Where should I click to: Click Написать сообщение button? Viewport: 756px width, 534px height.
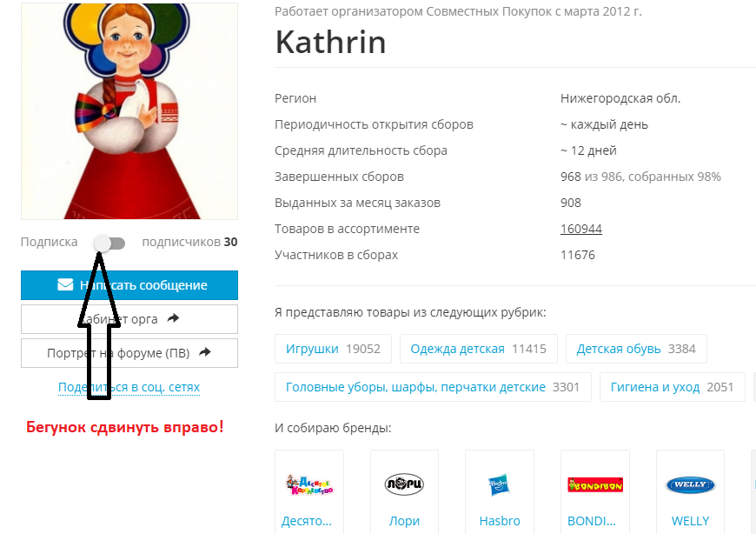point(129,285)
